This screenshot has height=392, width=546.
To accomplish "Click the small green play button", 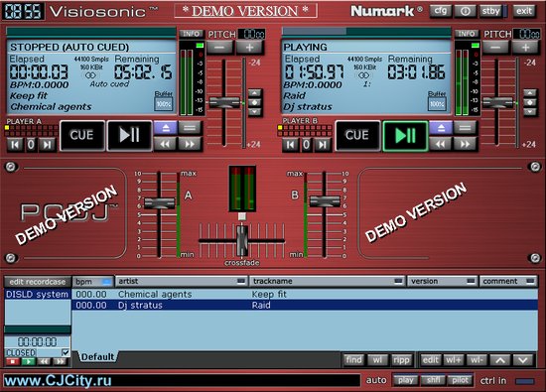I will 28,361.
